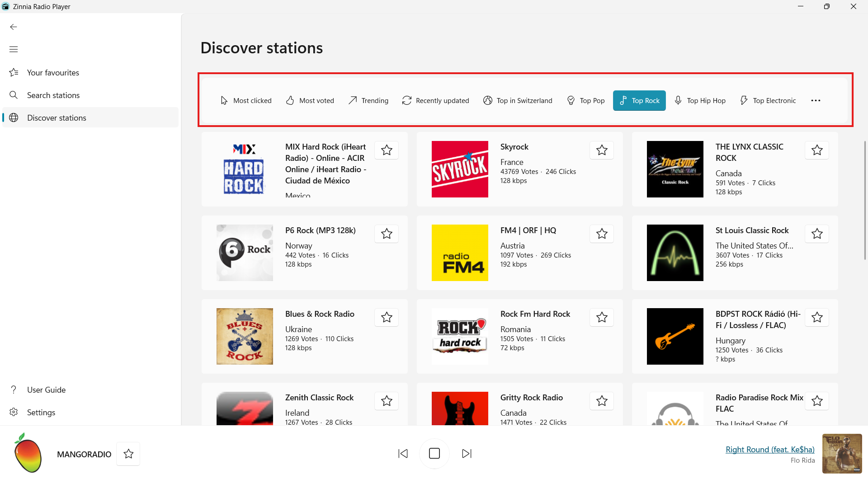Screen dimensions: 868x488
Task: Favourite Radio Paradise Rock Mix FLAC
Action: point(817,401)
